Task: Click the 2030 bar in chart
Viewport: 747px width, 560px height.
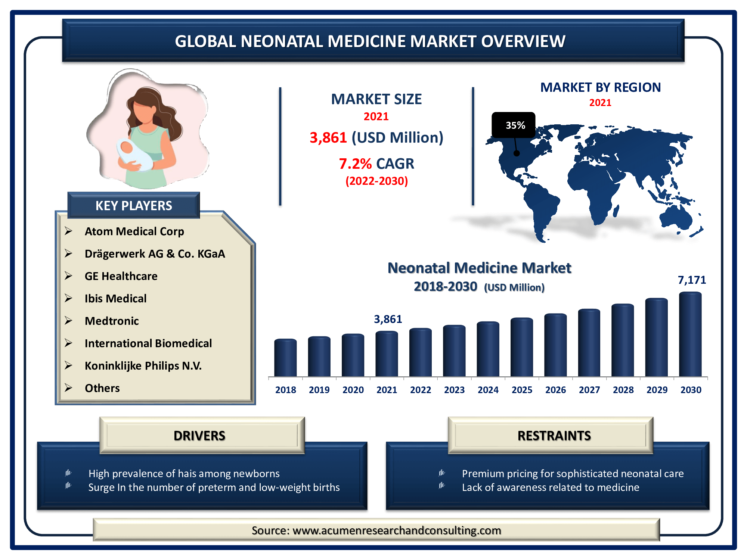Action: tap(690, 334)
